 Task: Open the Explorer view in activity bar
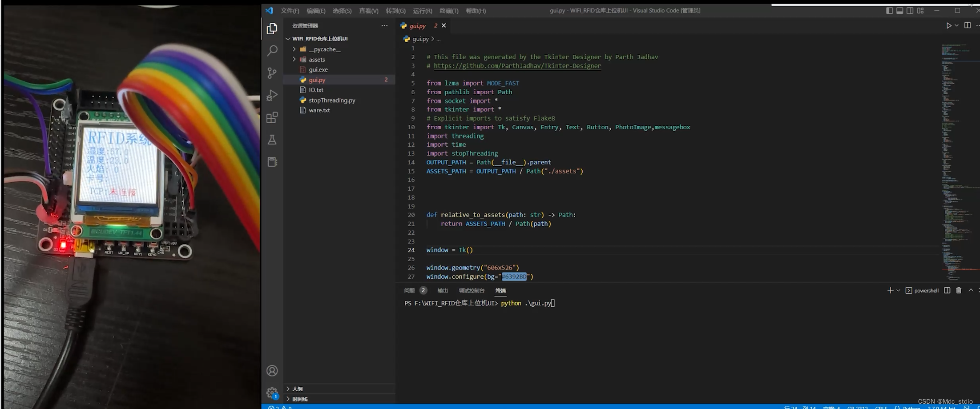point(272,28)
